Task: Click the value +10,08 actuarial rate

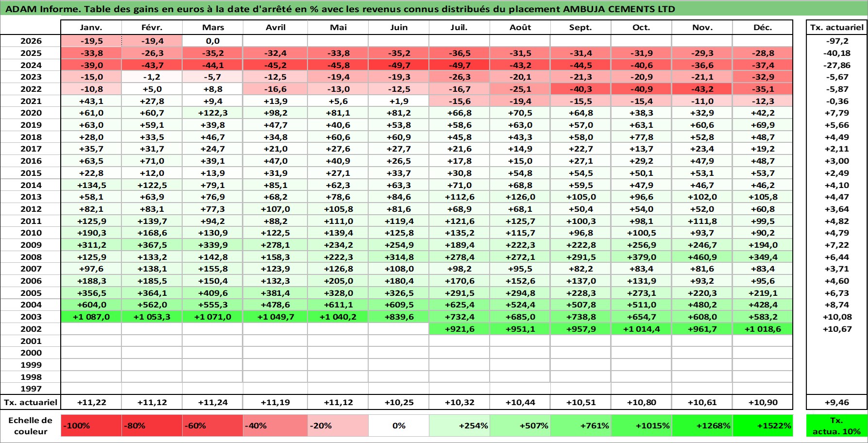Action: (x=837, y=317)
